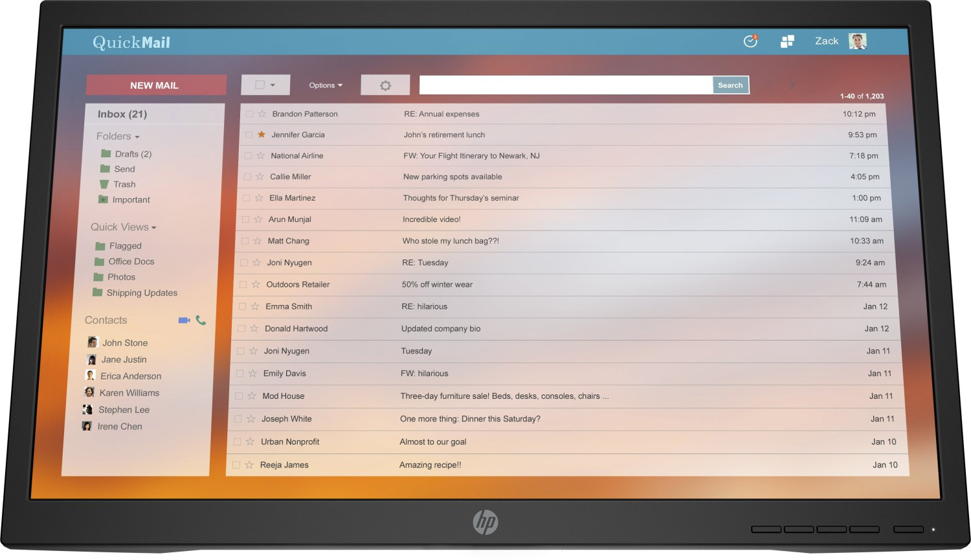Collapse the Quick Views section
The height and width of the screenshot is (560, 971).
click(x=123, y=227)
